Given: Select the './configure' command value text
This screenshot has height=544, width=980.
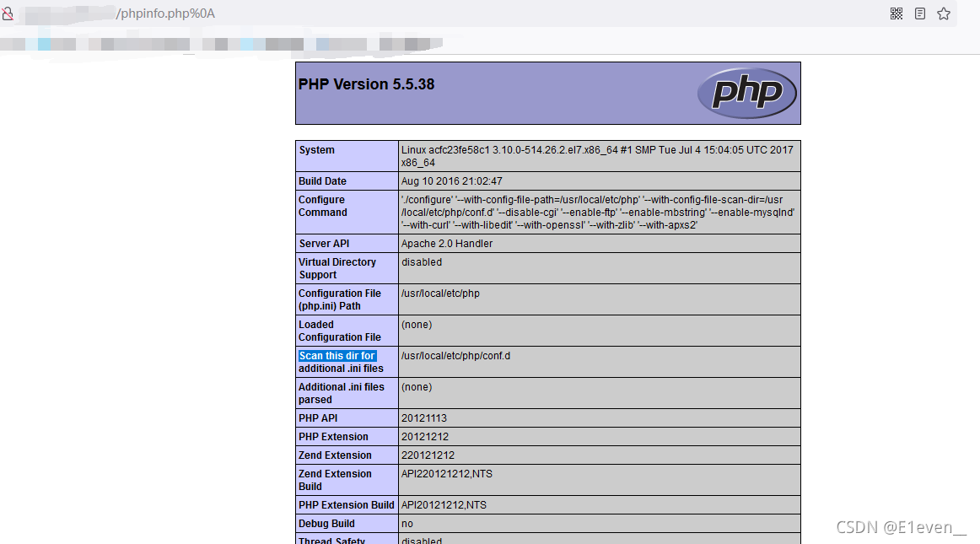Looking at the screenshot, I should (x=597, y=213).
